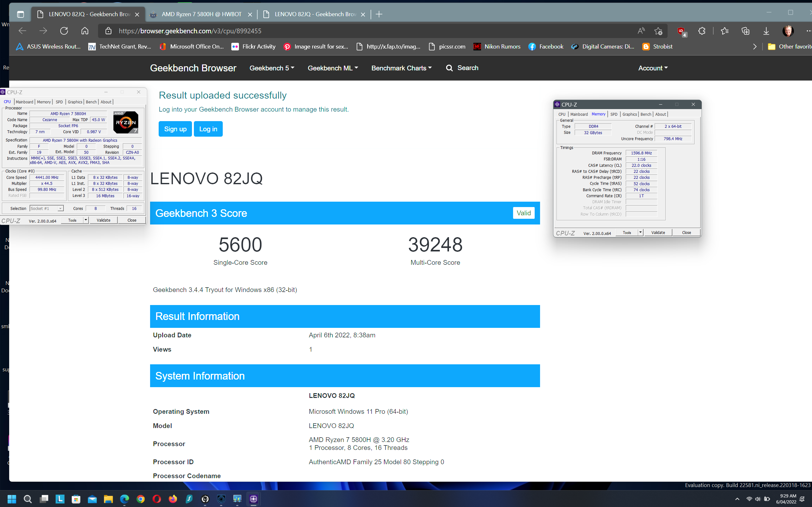This screenshot has height=507, width=812.
Task: Open Graphics tab in left CPU-Z window
Action: (x=75, y=102)
